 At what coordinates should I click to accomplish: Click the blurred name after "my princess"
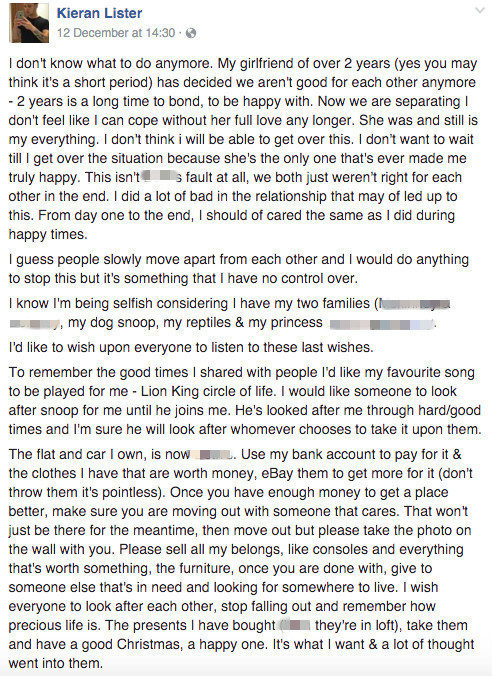pyautogui.click(x=382, y=324)
